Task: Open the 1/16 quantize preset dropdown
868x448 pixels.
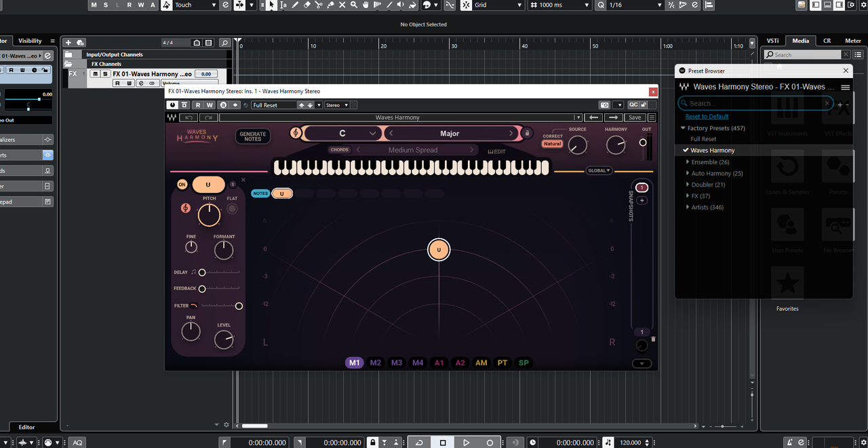Action: pos(635,5)
